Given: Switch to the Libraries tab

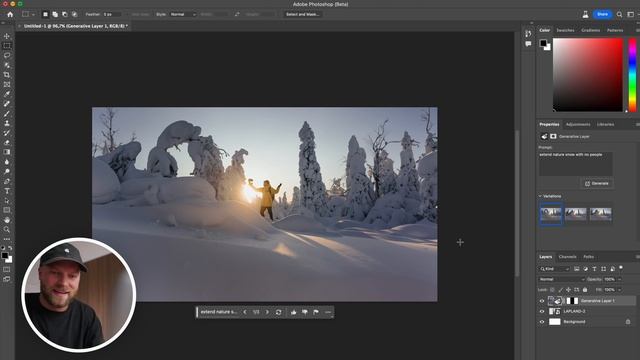Looking at the screenshot, I should click(x=605, y=124).
